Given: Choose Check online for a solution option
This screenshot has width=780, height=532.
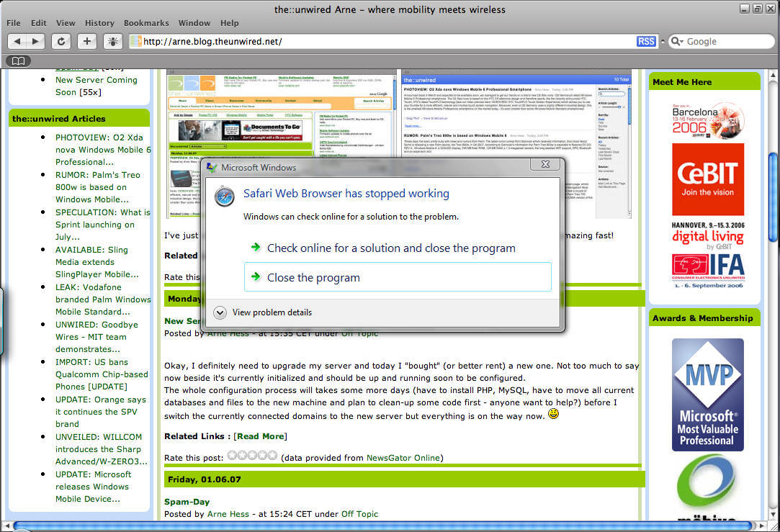Looking at the screenshot, I should [391, 248].
